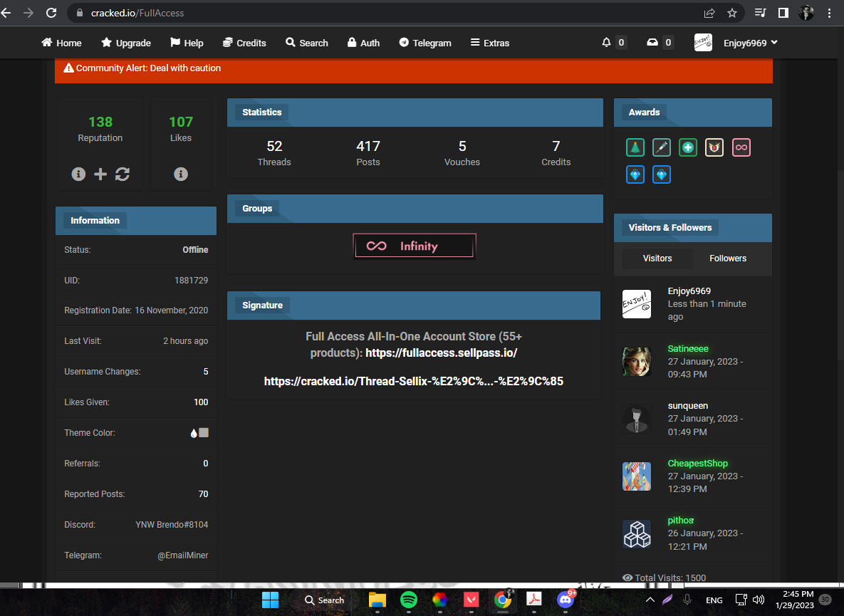Viewport: 844px width, 616px height.
Task: Show hidden system tray icons
Action: point(650,600)
